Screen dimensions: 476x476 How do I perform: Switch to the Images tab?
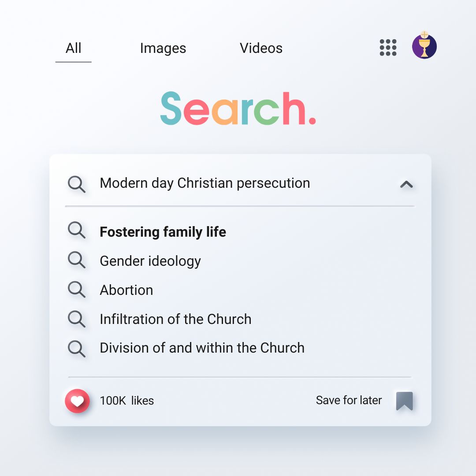[163, 48]
